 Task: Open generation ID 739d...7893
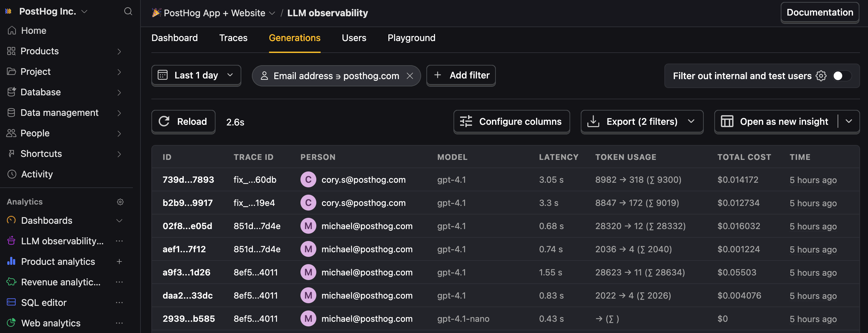tap(188, 180)
